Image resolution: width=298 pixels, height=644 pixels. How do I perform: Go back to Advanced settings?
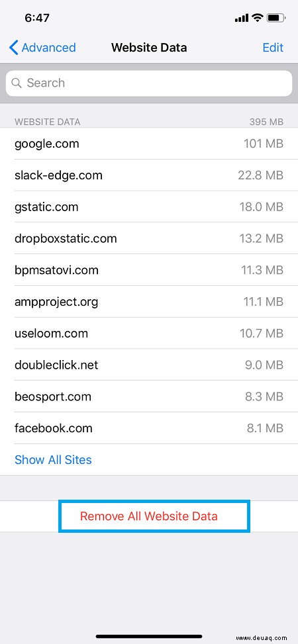coord(42,48)
